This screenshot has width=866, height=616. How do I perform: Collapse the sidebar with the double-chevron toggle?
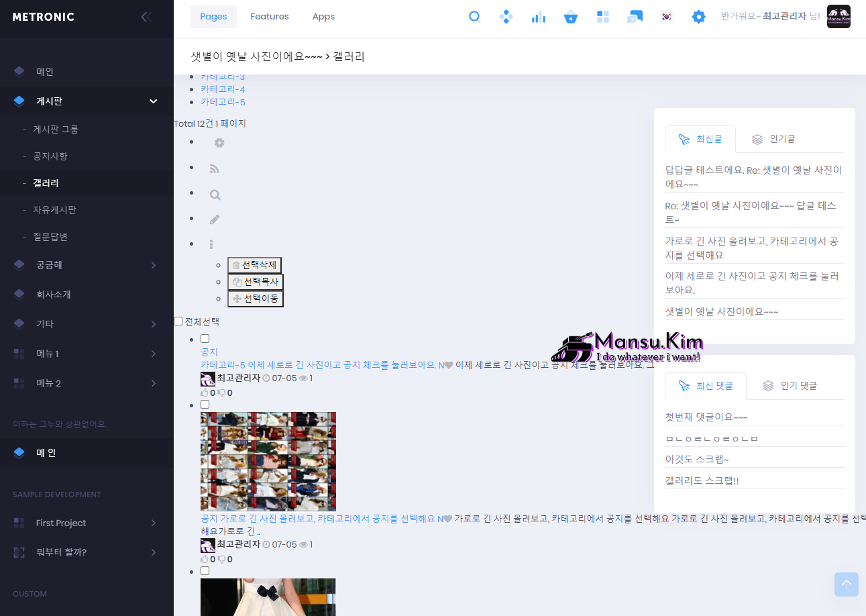(x=146, y=17)
